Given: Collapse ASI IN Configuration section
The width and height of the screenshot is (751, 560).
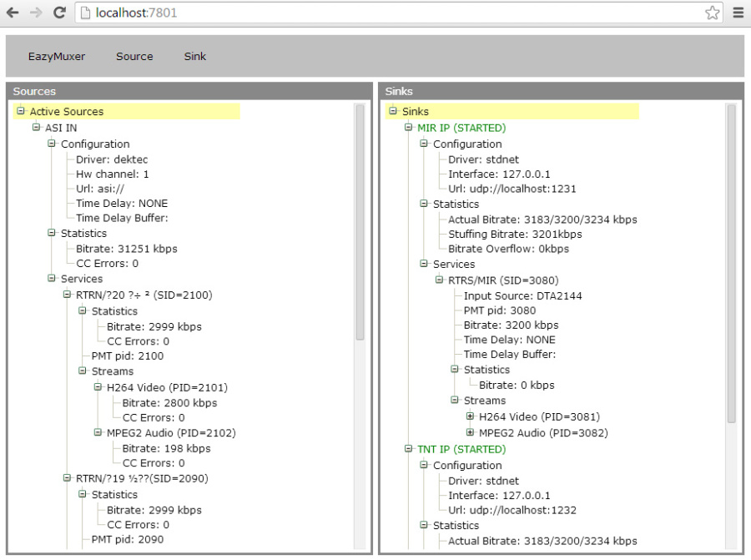Looking at the screenshot, I should point(51,144).
